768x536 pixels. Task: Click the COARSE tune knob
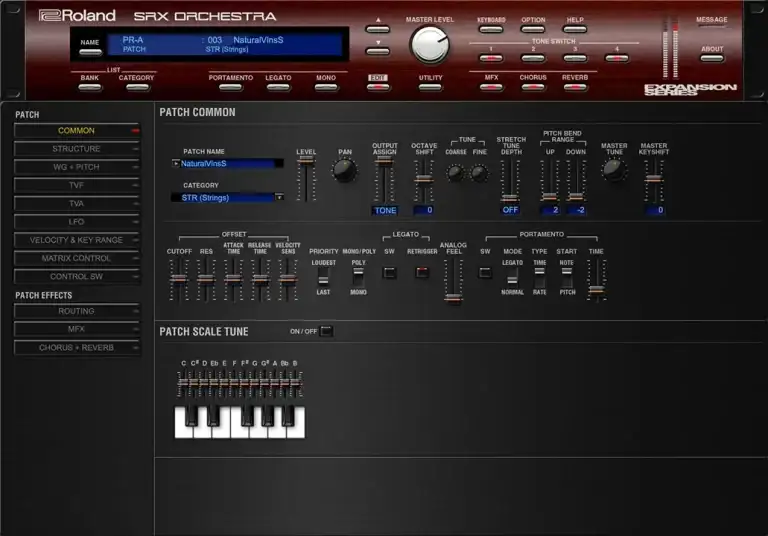456,173
